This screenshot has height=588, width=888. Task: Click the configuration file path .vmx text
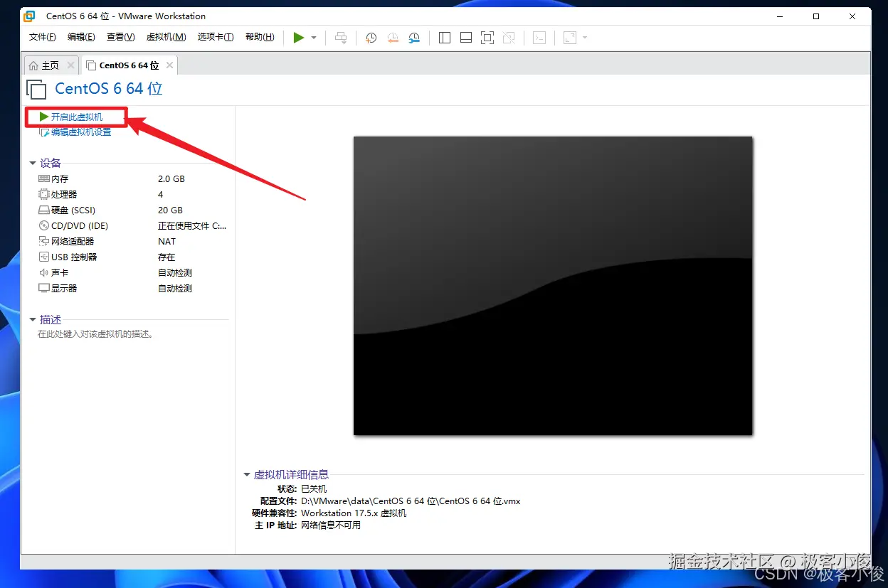pyautogui.click(x=411, y=501)
